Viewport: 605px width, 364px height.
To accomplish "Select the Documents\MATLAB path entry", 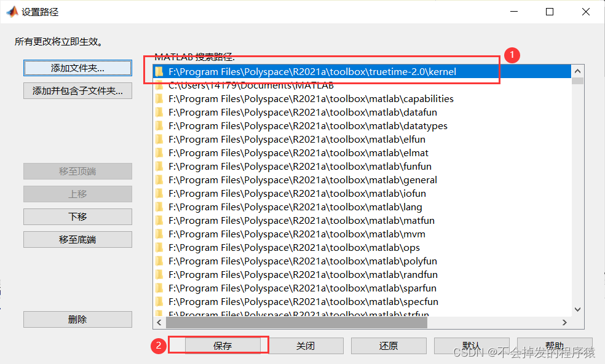I will (x=246, y=84).
